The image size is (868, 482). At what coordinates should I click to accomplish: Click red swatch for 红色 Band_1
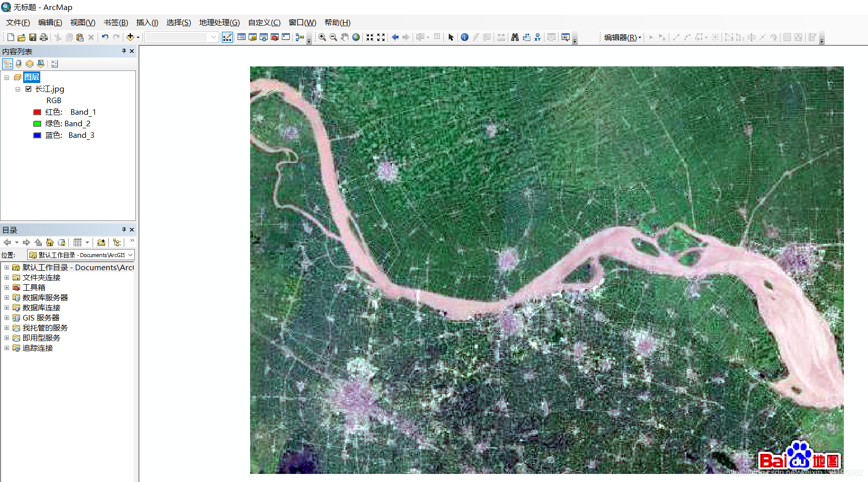click(x=37, y=112)
